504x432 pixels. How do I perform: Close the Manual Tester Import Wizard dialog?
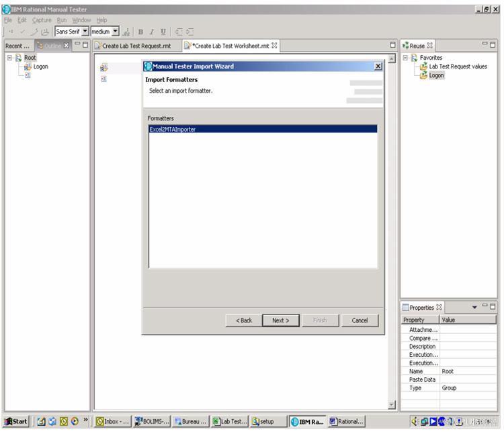click(378, 67)
